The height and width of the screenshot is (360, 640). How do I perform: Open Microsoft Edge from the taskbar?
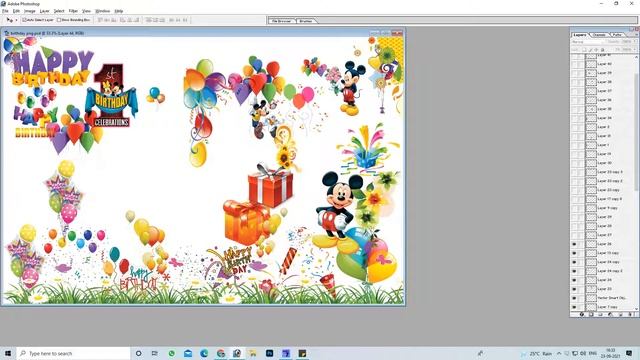pos(204,353)
